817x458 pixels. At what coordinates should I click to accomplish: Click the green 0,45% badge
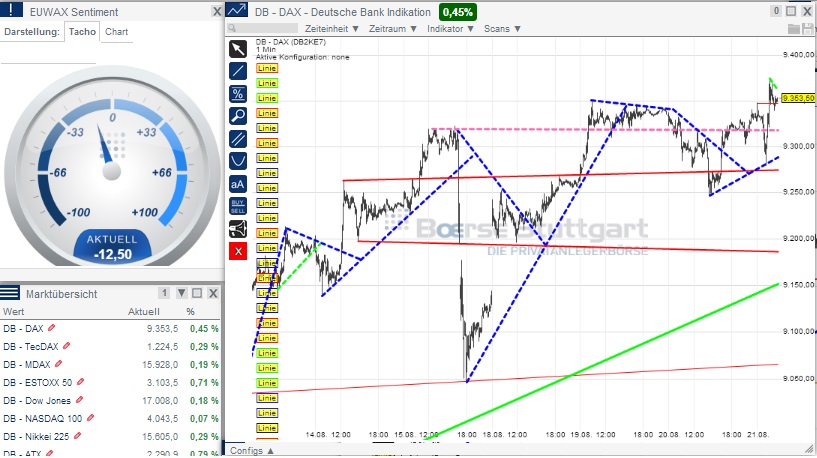pyautogui.click(x=458, y=11)
